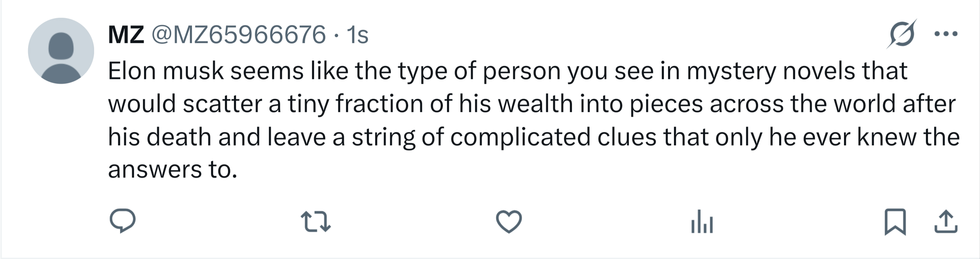Click the display name MZ
This screenshot has height=259, width=980.
click(126, 35)
